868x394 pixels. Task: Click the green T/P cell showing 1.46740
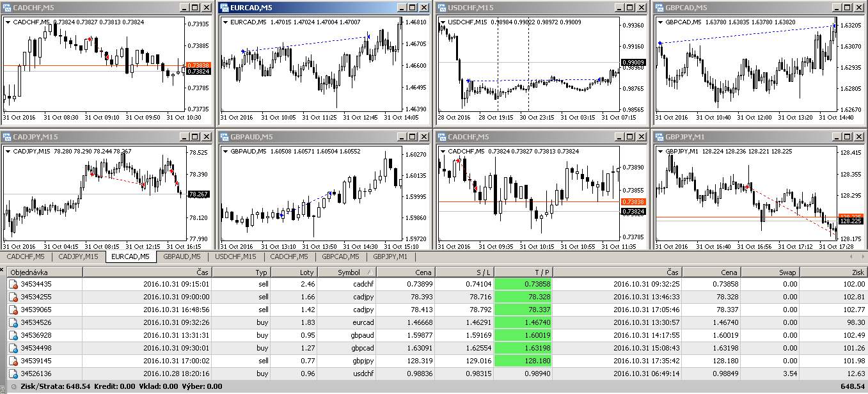tap(523, 322)
